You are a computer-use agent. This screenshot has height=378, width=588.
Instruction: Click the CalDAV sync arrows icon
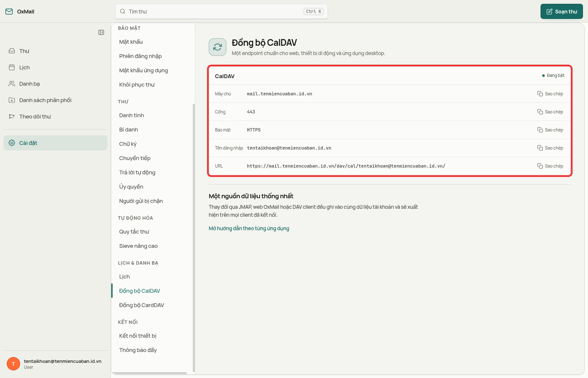[218, 47]
